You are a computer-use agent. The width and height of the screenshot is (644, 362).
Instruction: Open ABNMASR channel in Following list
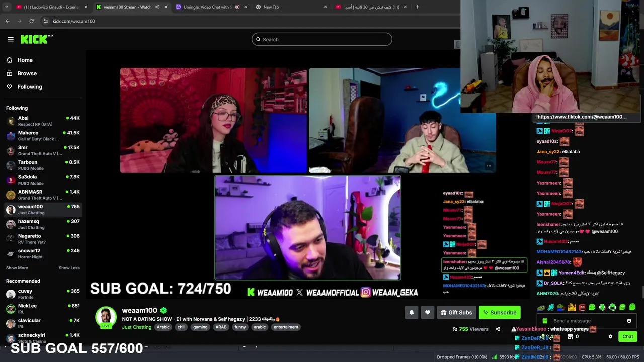coord(43,195)
